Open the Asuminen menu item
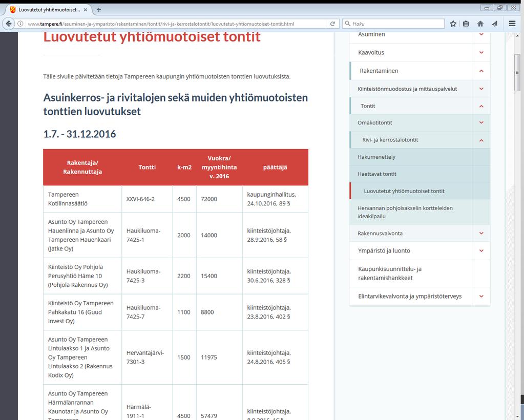 pyautogui.click(x=371, y=34)
